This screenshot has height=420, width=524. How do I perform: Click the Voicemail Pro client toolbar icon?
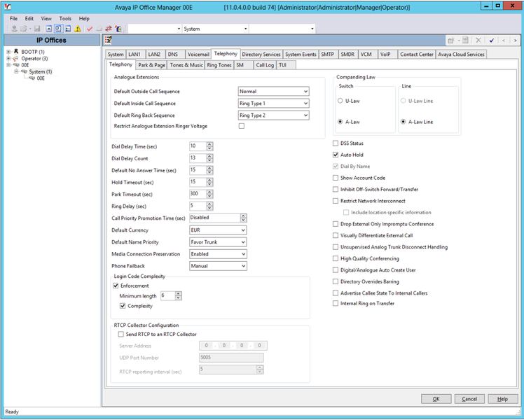tap(118, 29)
